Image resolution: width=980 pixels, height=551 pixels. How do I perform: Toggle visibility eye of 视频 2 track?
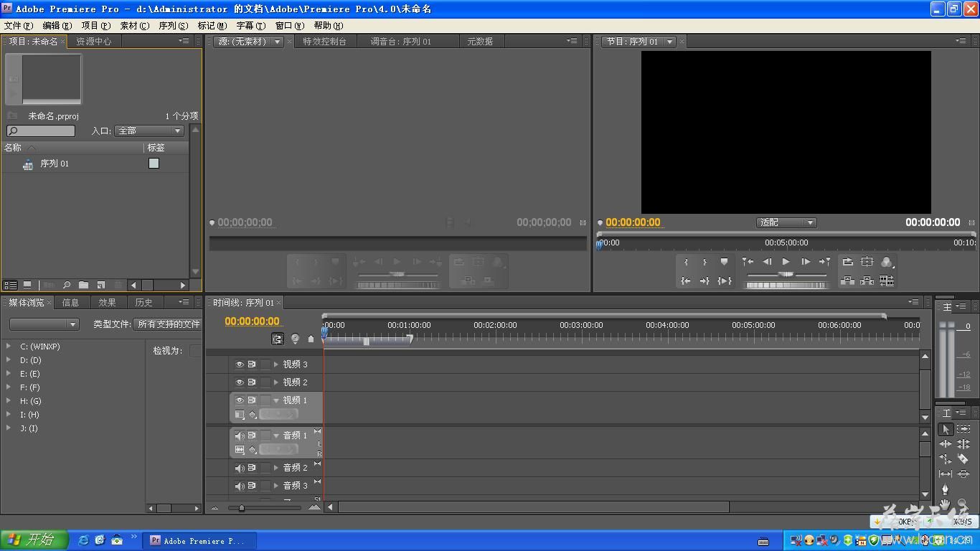point(240,382)
